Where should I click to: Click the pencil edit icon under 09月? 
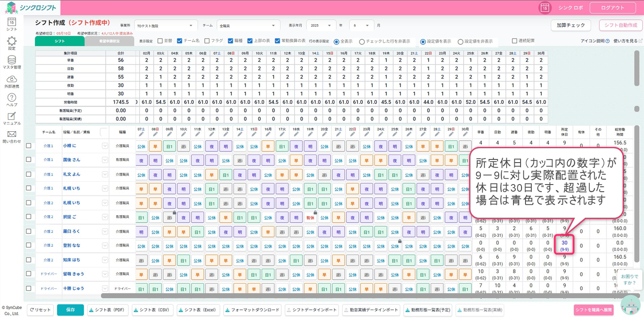(169, 133)
